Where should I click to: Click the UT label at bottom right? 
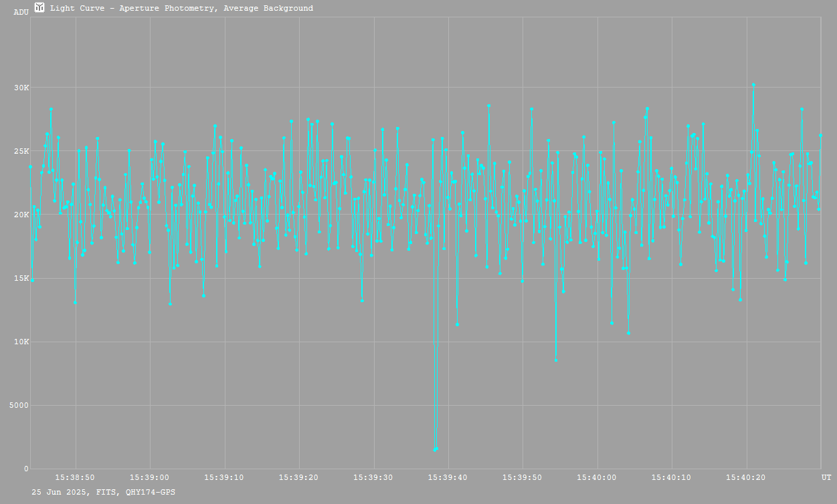tap(826, 477)
